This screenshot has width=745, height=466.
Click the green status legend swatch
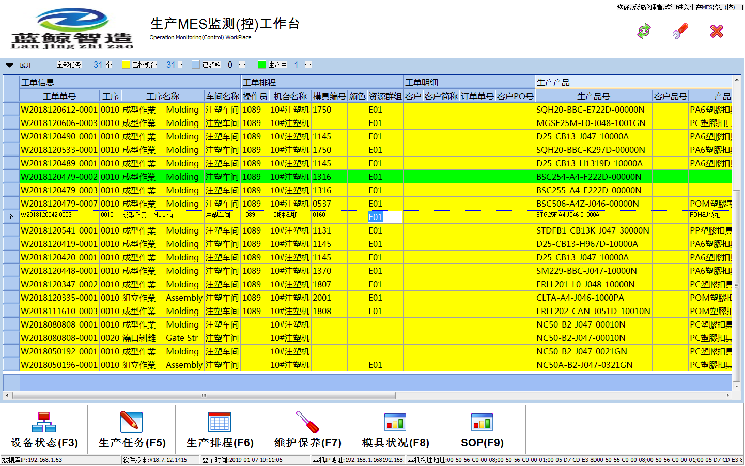click(261, 65)
